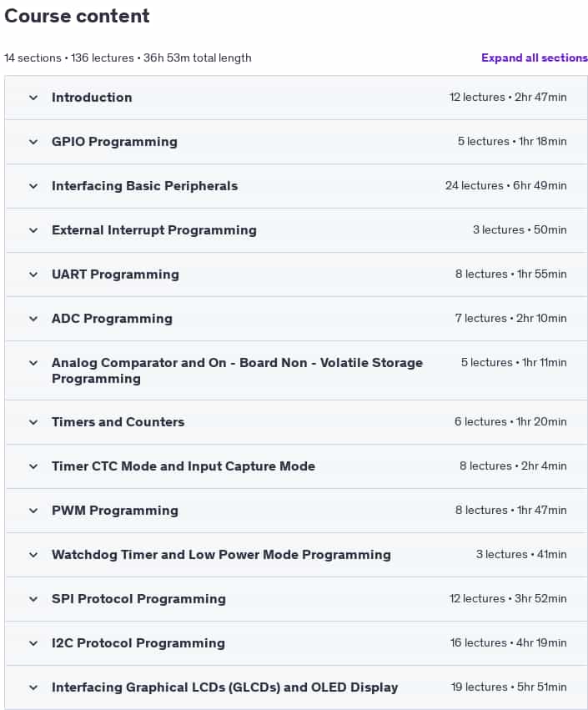Expand the Analog Comparator section chevron
Image resolution: width=588 pixels, height=710 pixels.
[33, 363]
